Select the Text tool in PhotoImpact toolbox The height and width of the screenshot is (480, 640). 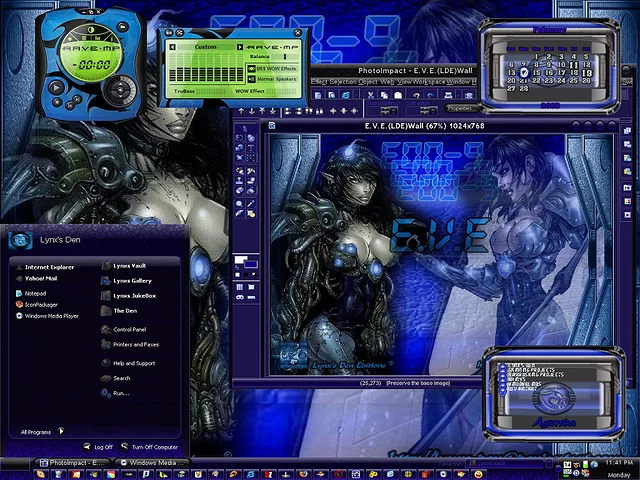(251, 148)
